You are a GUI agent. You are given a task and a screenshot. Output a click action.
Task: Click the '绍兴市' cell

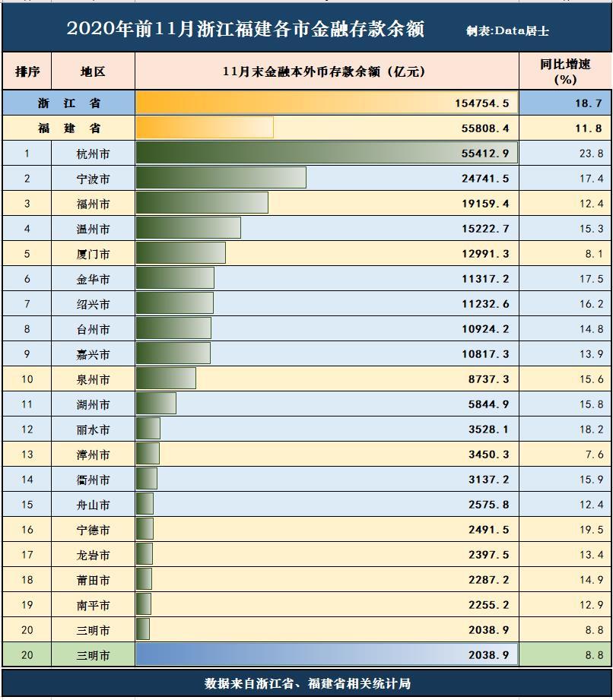[x=93, y=305]
